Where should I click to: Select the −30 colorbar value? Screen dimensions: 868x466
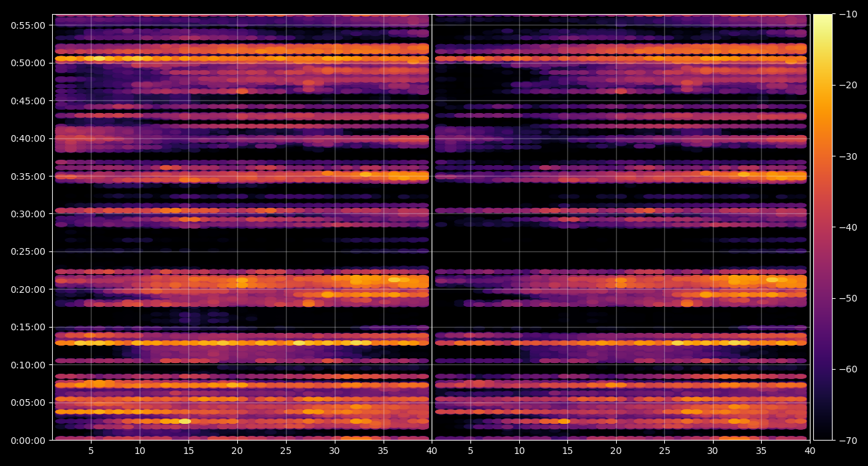[848, 156]
